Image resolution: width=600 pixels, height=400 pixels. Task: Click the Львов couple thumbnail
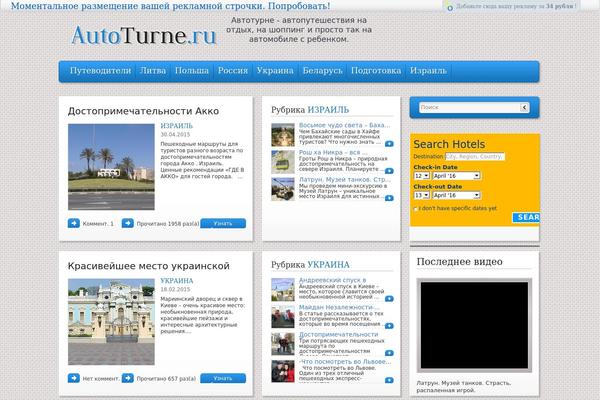(x=283, y=371)
